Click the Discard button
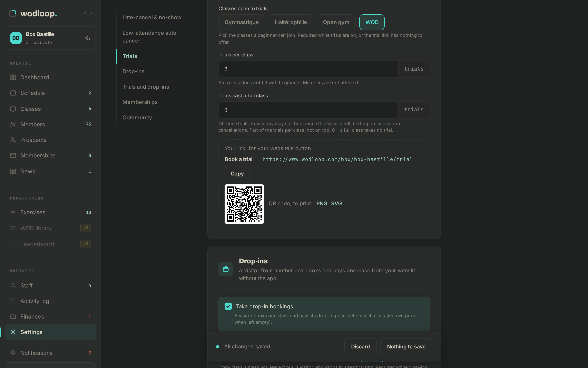The width and height of the screenshot is (588, 368). pyautogui.click(x=360, y=347)
